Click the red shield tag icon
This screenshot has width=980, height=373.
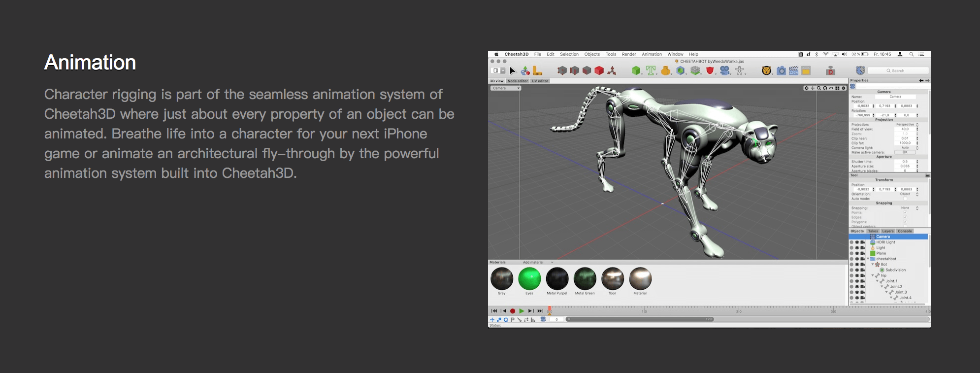710,70
